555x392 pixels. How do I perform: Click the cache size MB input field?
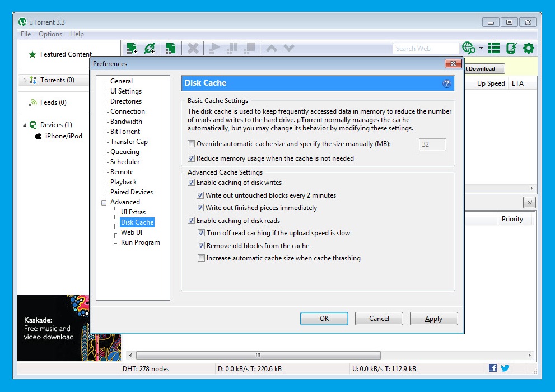(x=432, y=144)
